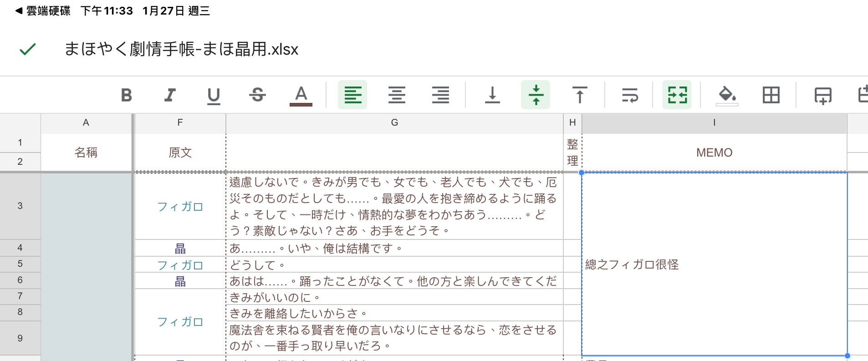Image resolution: width=868 pixels, height=361 pixels.
Task: Select the フィガロ cell in row 5
Action: coord(180,264)
